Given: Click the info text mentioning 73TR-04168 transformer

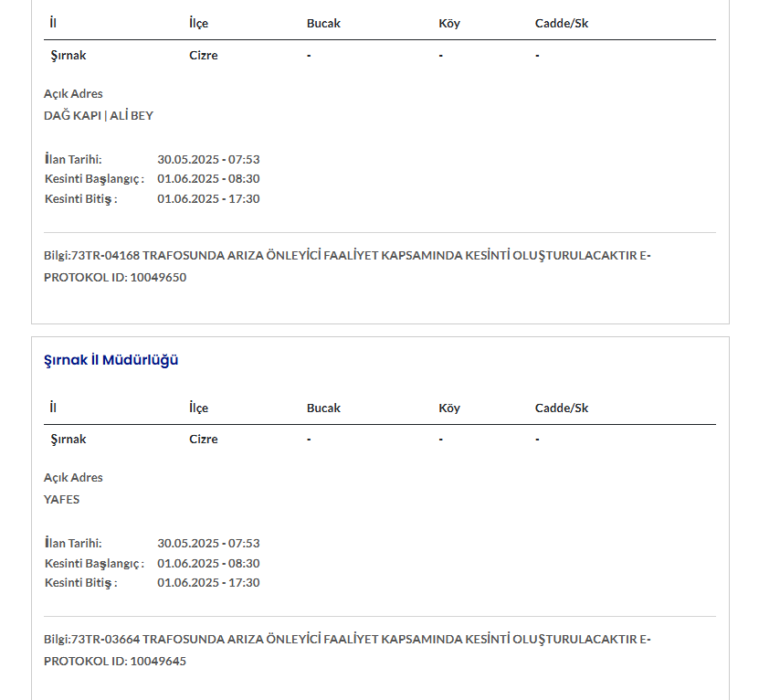Looking at the screenshot, I should tap(347, 256).
